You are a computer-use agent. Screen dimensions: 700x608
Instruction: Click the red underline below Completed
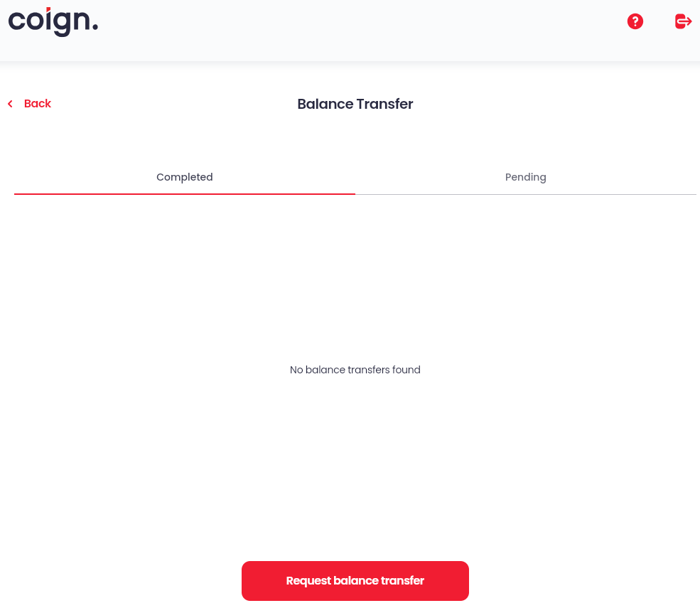184,193
